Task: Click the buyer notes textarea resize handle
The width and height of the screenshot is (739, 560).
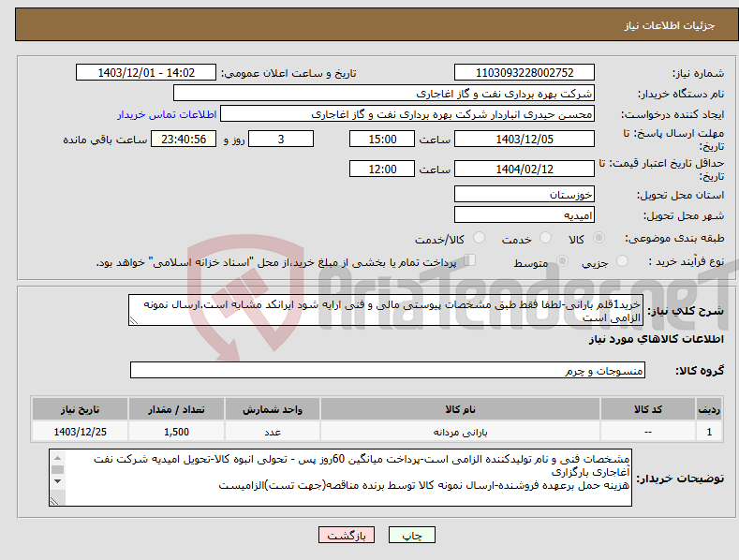Action: tap(54, 502)
